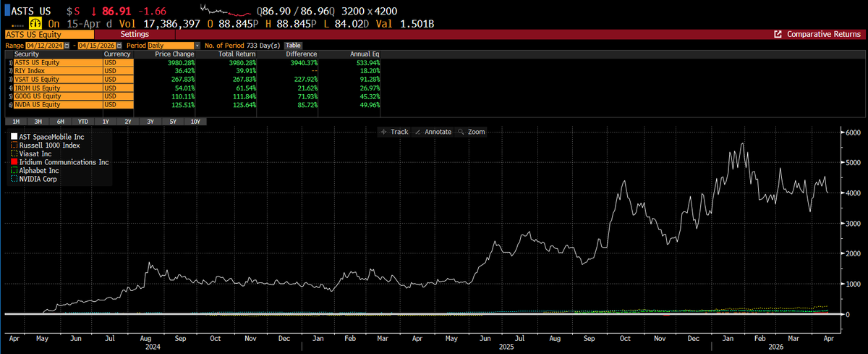This screenshot has width=868, height=354.
Task: Select the 5Y range button
Action: click(x=172, y=121)
